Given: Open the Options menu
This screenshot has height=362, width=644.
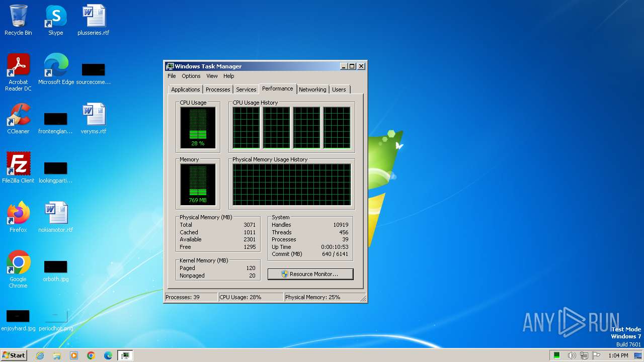Looking at the screenshot, I should (191, 76).
